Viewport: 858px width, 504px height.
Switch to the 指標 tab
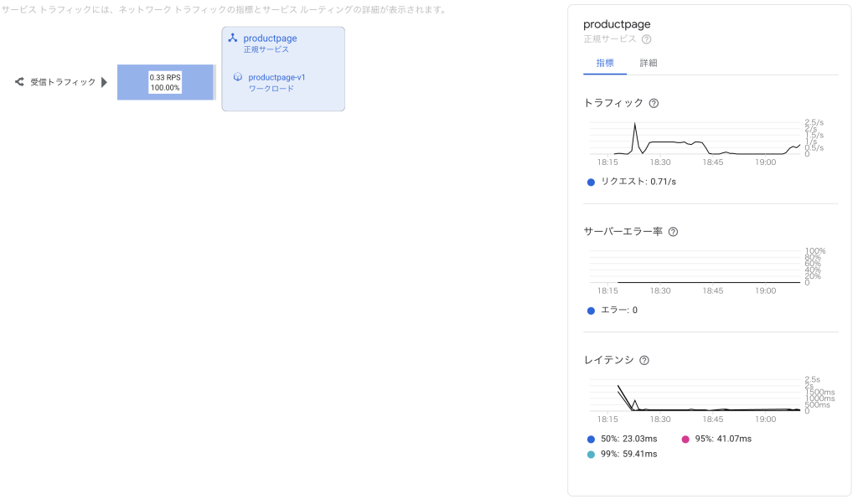(x=605, y=63)
